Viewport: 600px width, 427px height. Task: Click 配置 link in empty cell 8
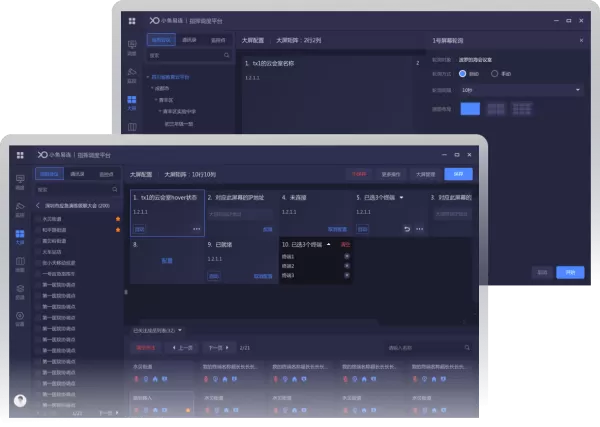(167, 261)
